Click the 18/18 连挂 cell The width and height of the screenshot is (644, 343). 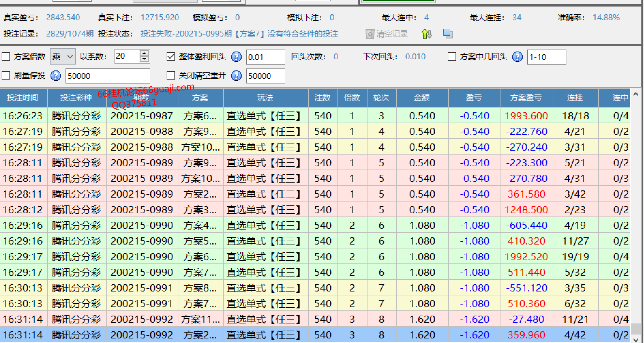coord(576,116)
